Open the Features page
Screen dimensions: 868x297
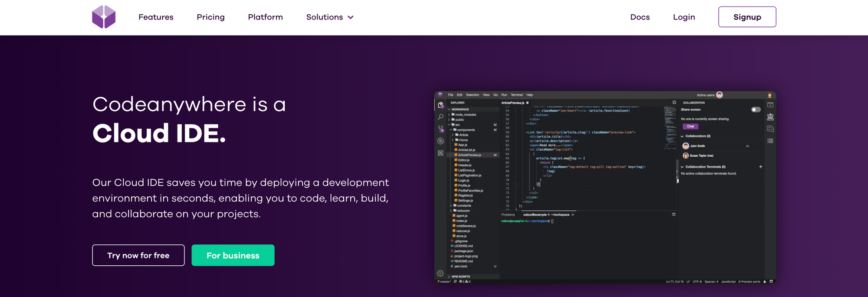click(156, 17)
